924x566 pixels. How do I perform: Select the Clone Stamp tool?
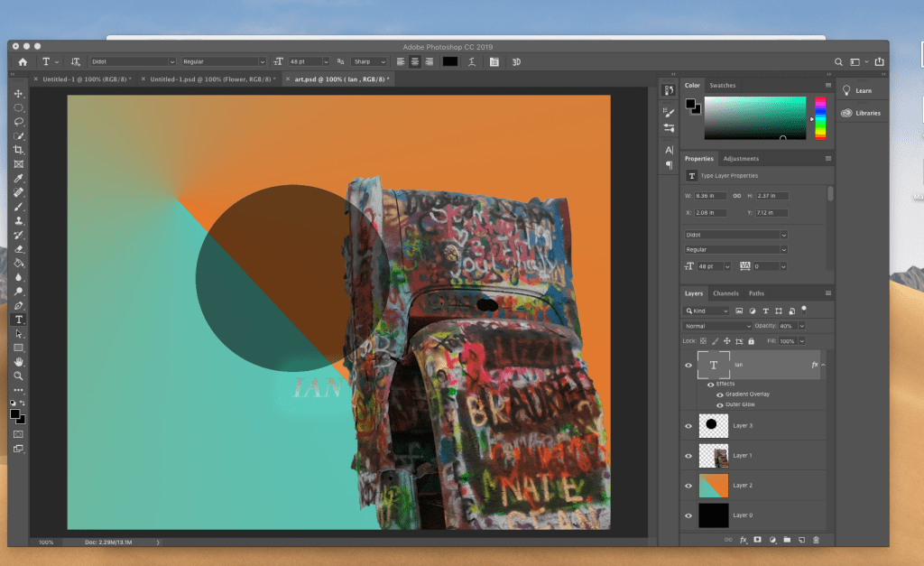[x=18, y=220]
